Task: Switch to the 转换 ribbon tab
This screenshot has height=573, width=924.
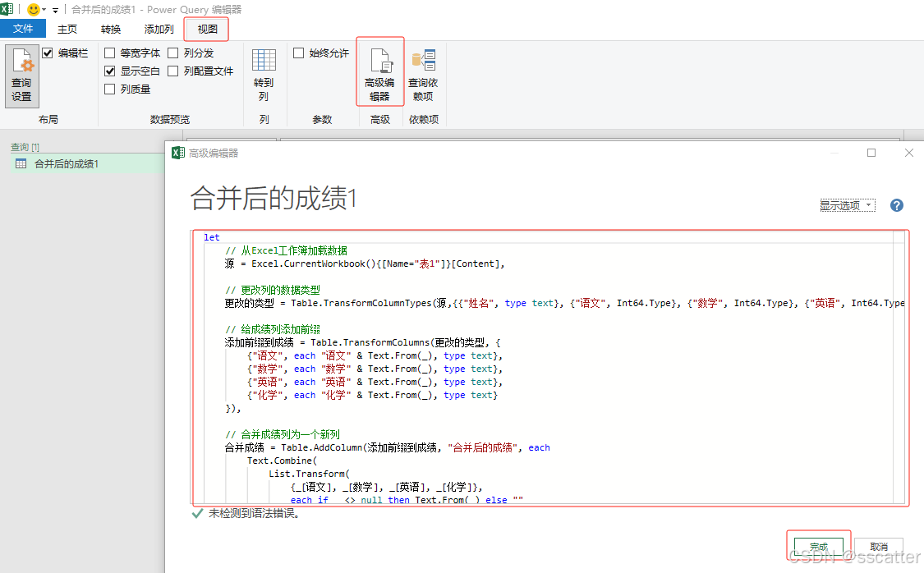Action: (111, 29)
